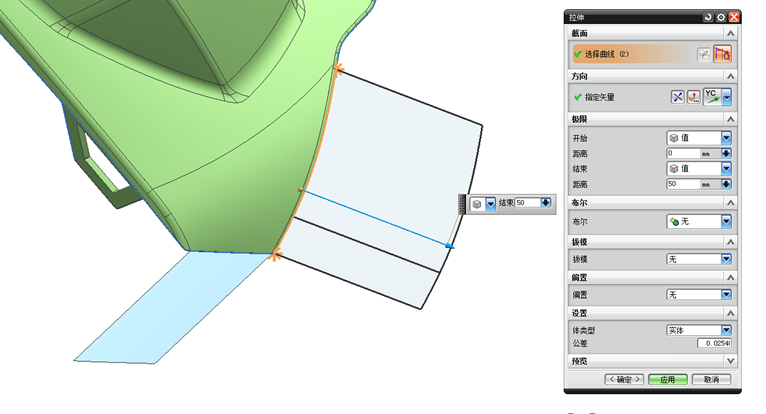Image resolution: width=766 pixels, height=414 pixels.
Task: Open the 拔模 draft dropdown
Action: pos(699,259)
